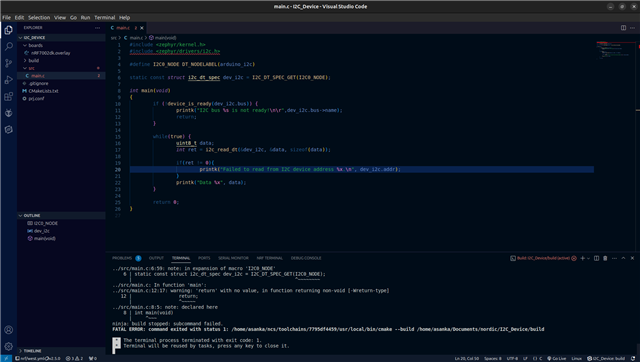Show errors and warnings count in status bar

(74, 358)
